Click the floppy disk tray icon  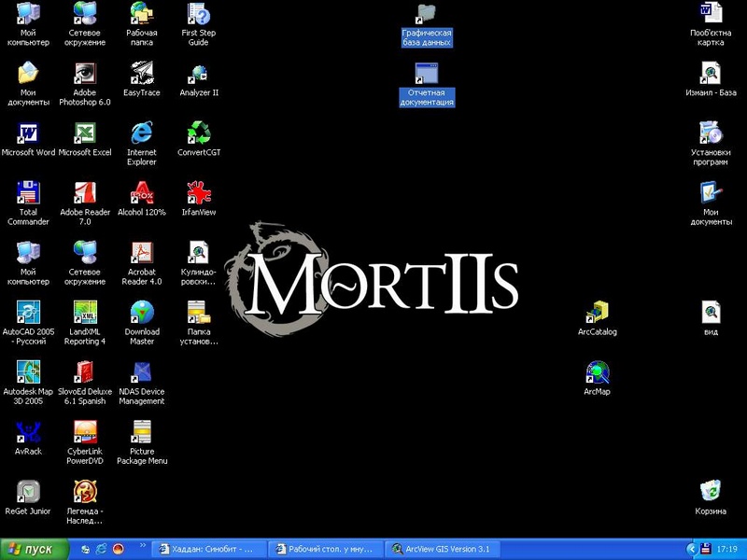706,550
